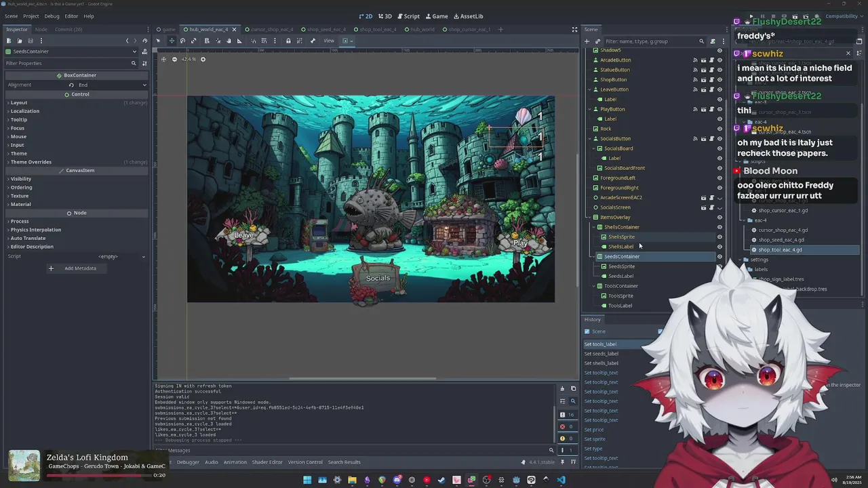
Task: Open Visual Studio Code in taskbar
Action: [561, 480]
